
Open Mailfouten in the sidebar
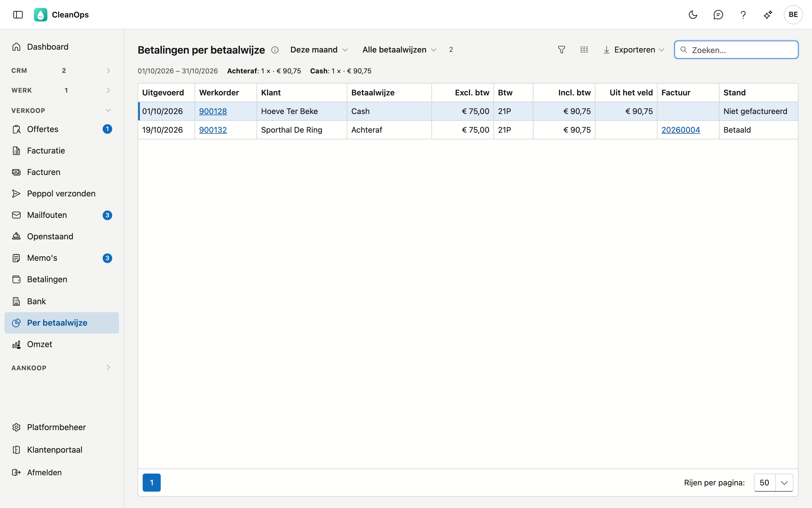pos(61,215)
